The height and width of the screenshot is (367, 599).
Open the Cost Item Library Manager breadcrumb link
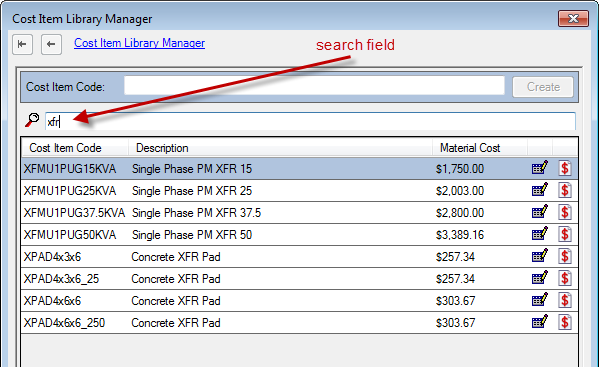(139, 43)
